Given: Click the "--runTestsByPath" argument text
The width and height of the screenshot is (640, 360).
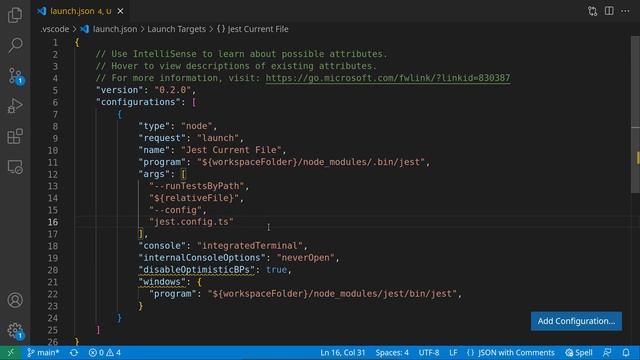Looking at the screenshot, I should coord(196,186).
